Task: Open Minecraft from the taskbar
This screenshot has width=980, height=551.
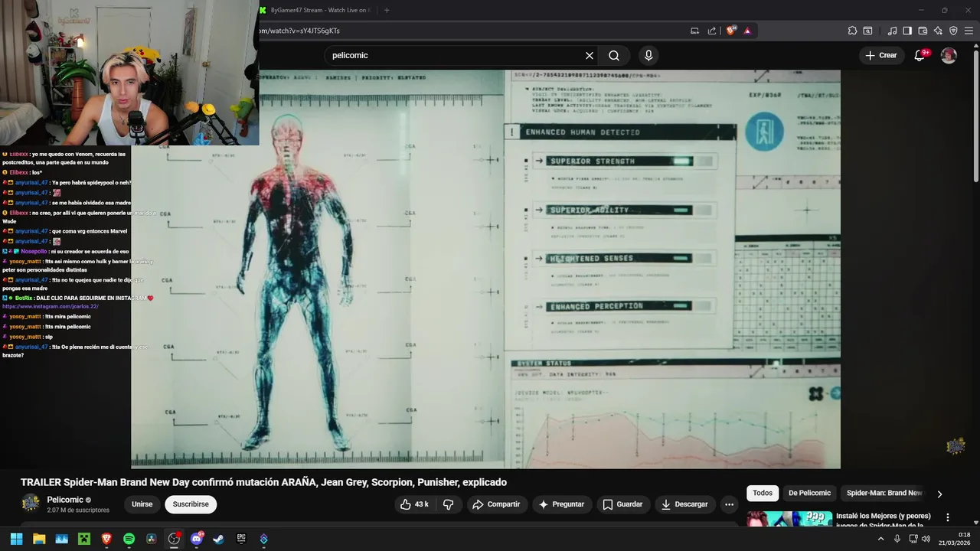Action: coord(84,539)
